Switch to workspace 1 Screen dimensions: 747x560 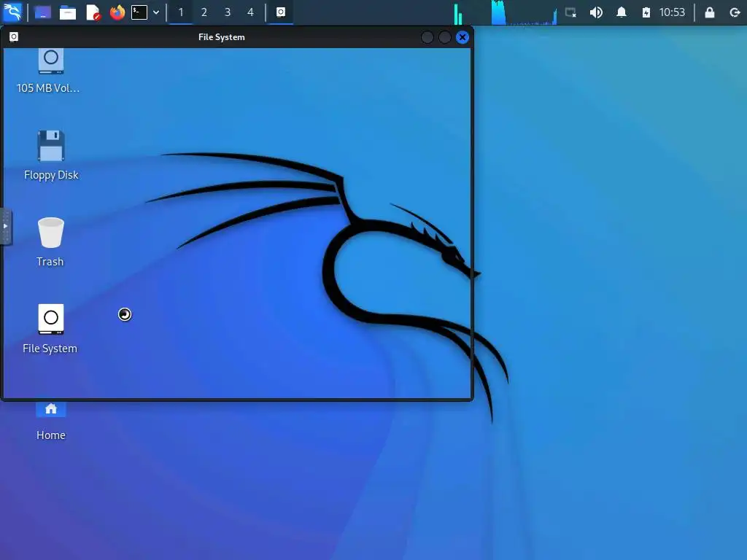[x=181, y=12]
